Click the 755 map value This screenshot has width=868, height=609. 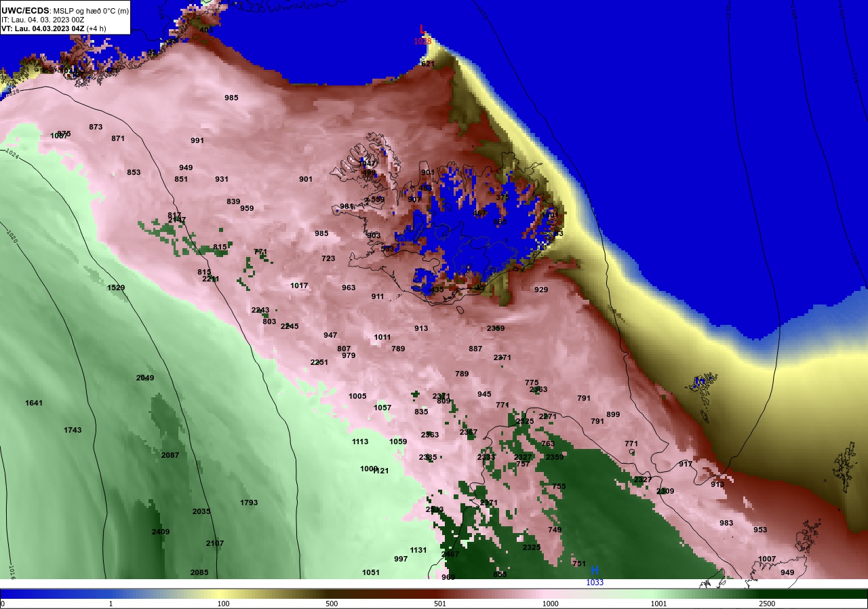click(x=559, y=486)
